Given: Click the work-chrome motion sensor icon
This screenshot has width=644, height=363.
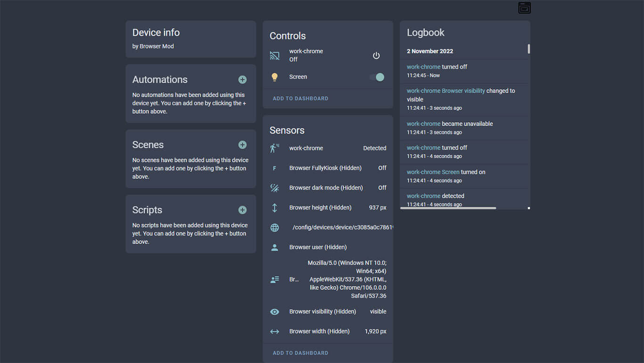Looking at the screenshot, I should [x=275, y=148].
